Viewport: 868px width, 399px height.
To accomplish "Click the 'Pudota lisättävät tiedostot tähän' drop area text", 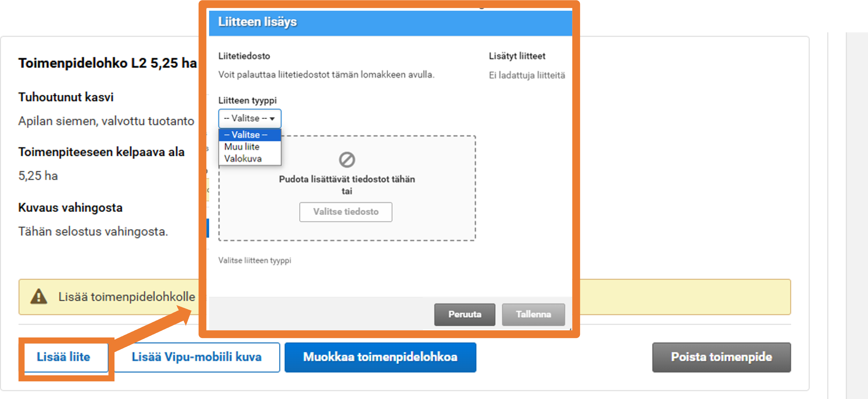I will 347,179.
